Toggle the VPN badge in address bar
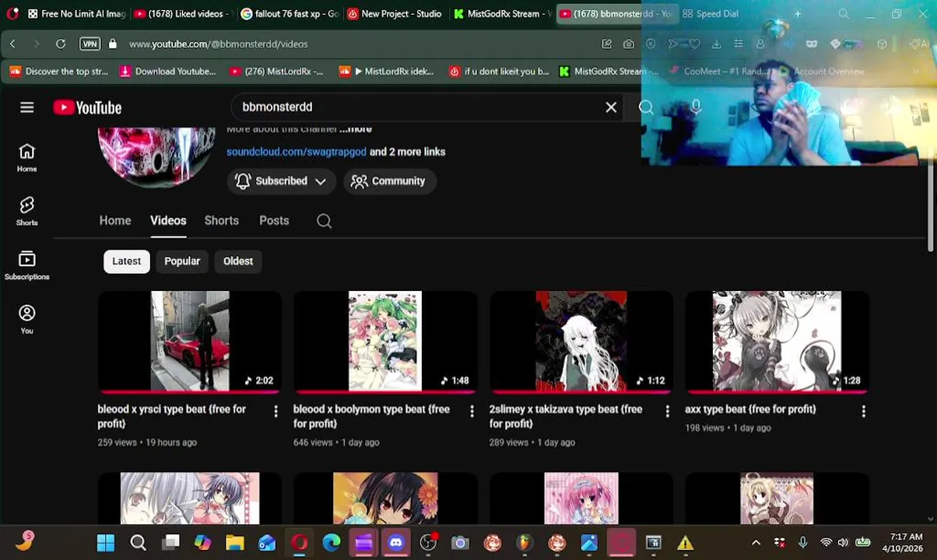937x560 pixels. pos(90,44)
